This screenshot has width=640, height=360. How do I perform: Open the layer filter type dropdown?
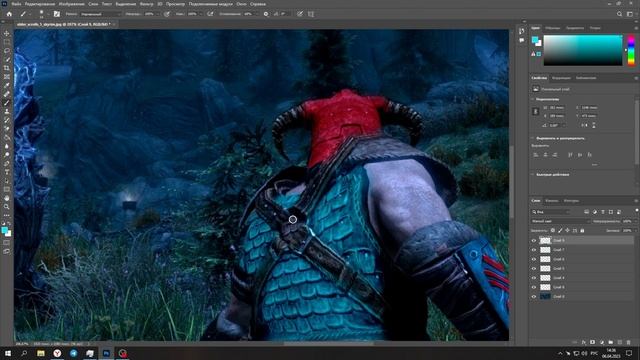click(551, 212)
